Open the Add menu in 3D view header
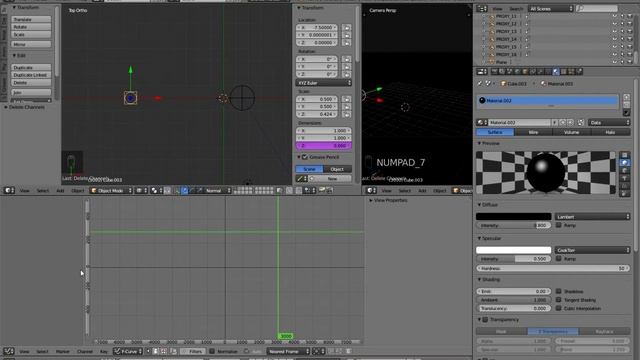Screen dimensions: 640x360 point(60,190)
